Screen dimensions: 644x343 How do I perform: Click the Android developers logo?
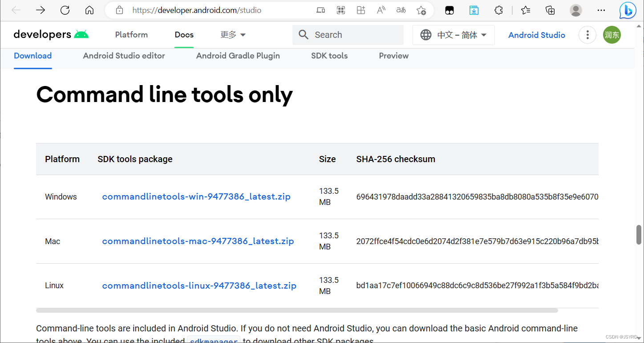pyautogui.click(x=51, y=35)
